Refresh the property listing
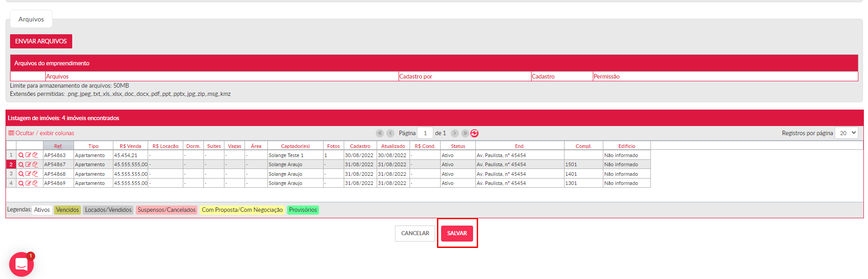The width and height of the screenshot is (868, 279). tap(474, 133)
